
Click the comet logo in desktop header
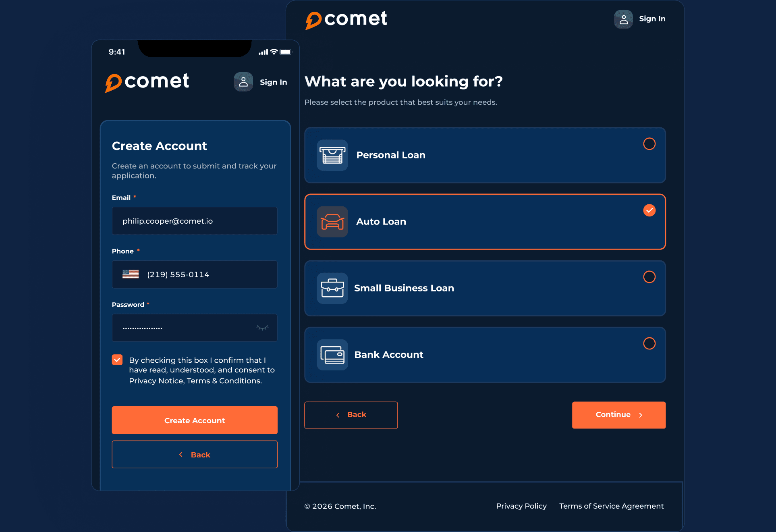[346, 20]
